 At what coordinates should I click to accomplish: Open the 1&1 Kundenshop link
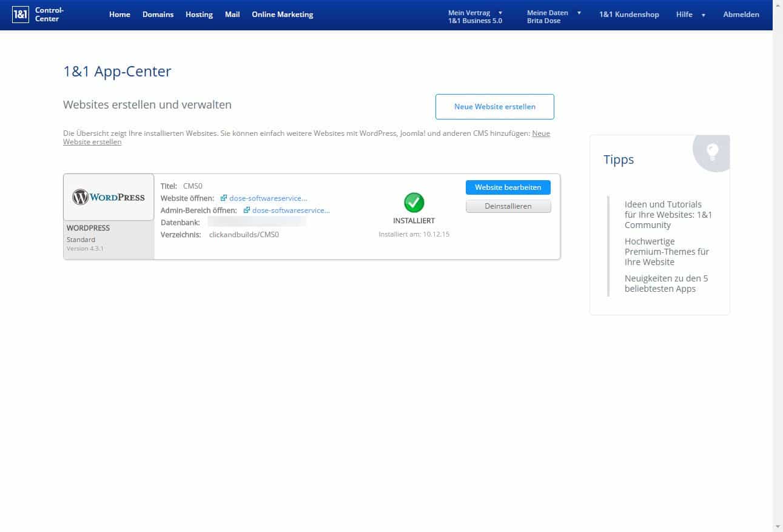(629, 15)
